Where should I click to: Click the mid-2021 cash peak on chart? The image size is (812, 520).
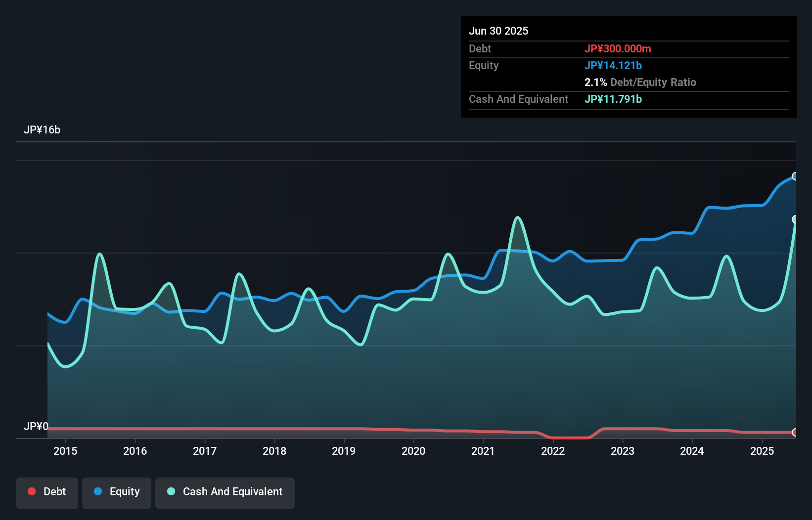point(518,217)
